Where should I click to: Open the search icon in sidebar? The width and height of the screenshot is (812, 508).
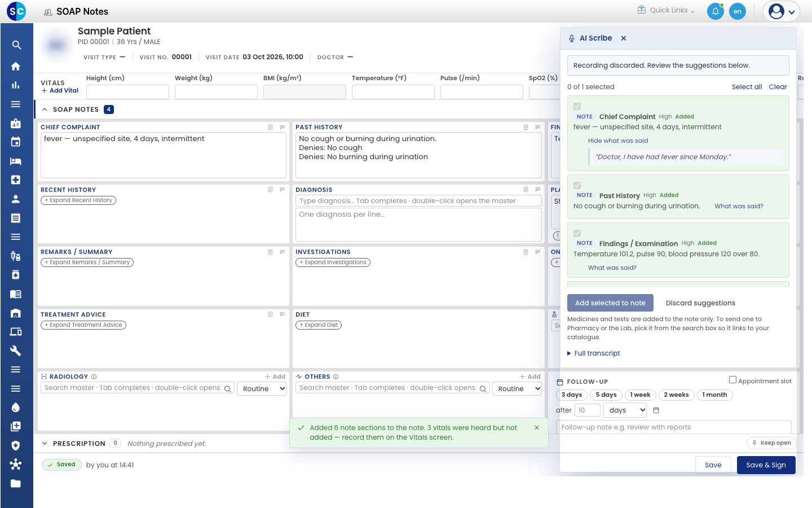pos(16,45)
